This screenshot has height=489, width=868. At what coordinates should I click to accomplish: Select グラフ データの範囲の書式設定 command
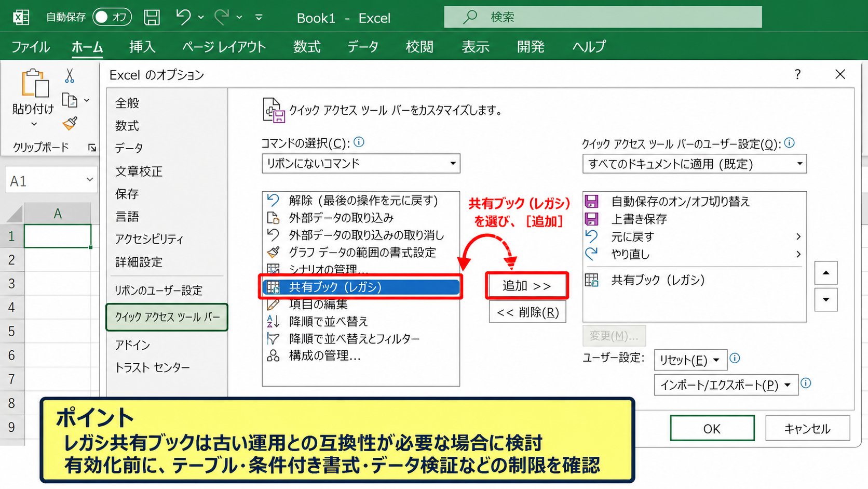[361, 253]
